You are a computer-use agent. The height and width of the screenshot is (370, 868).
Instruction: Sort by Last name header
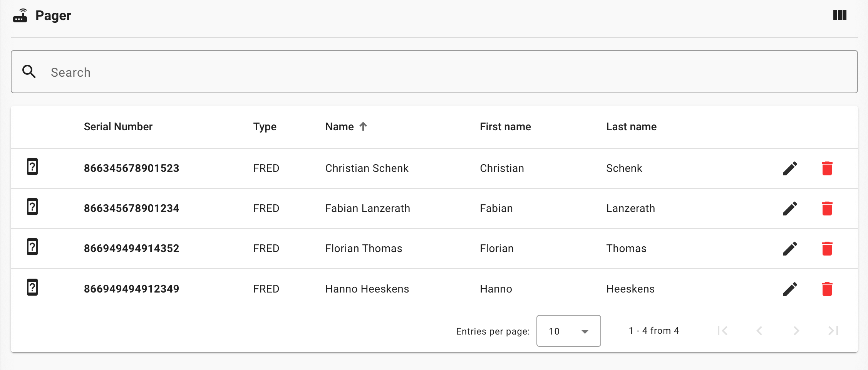point(631,127)
